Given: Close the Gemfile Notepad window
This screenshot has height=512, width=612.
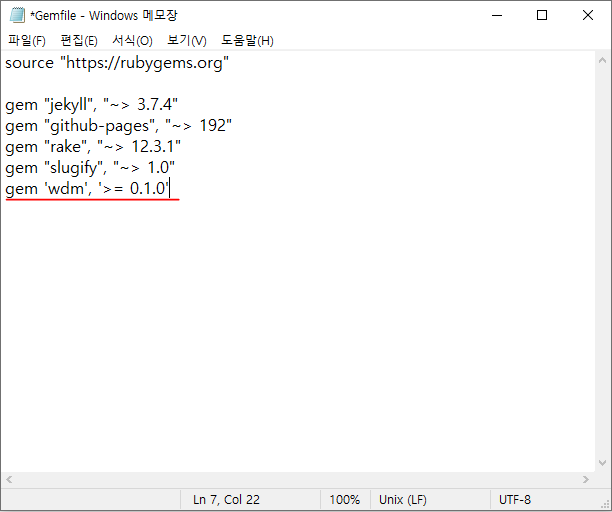Looking at the screenshot, I should coord(588,16).
